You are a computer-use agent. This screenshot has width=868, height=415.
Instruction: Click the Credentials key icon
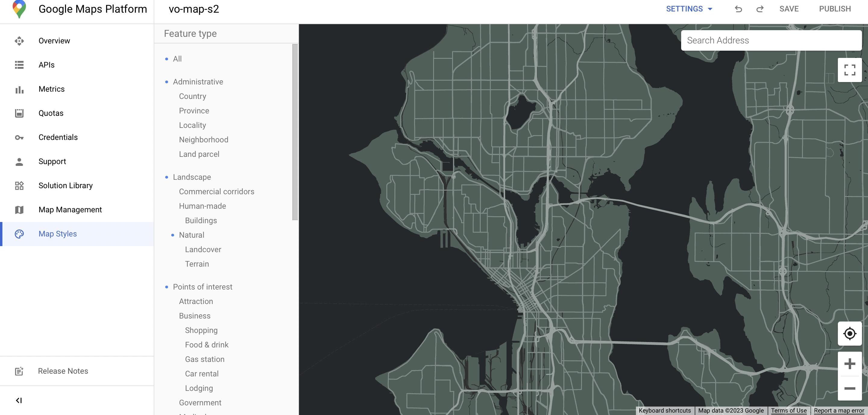point(19,138)
